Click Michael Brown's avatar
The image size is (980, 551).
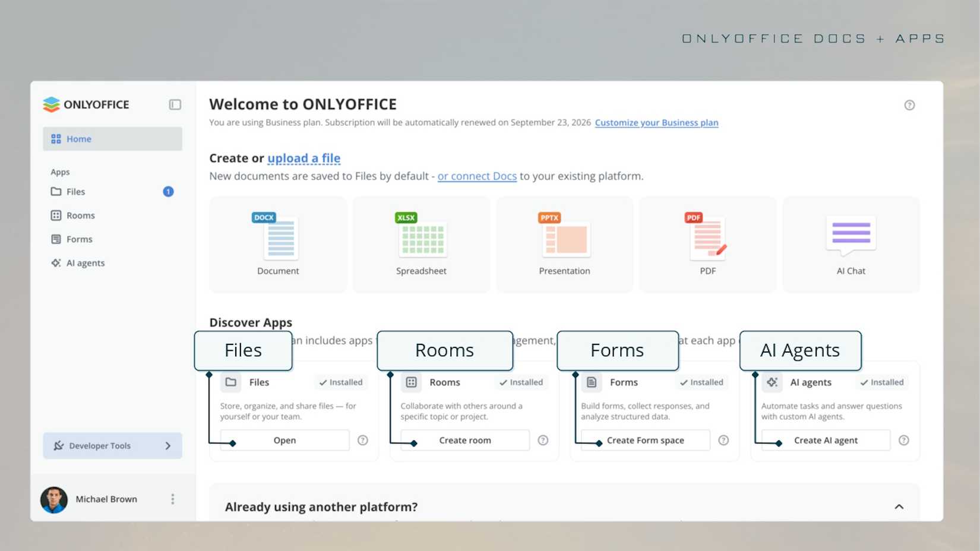click(x=54, y=500)
